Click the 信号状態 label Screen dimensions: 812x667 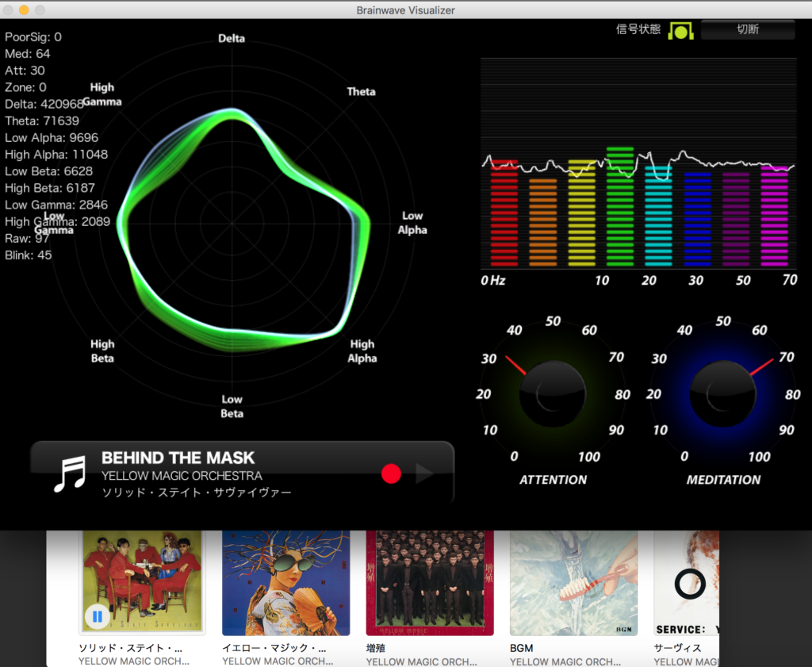pos(638,29)
